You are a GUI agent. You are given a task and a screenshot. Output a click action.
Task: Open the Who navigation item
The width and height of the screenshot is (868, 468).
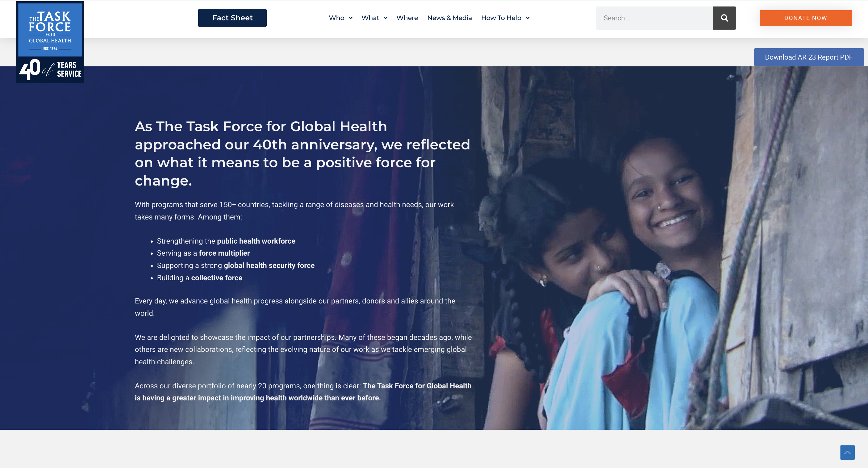[336, 18]
